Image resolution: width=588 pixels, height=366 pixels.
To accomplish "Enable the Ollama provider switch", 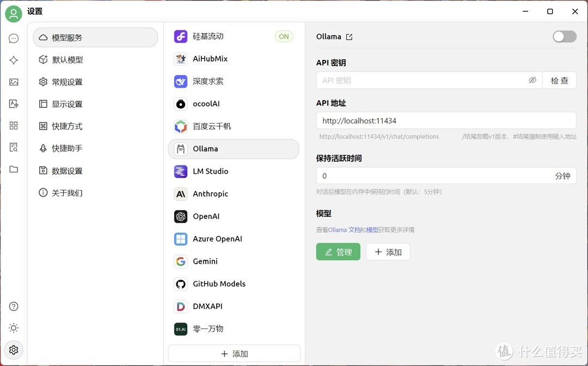I will pos(565,36).
